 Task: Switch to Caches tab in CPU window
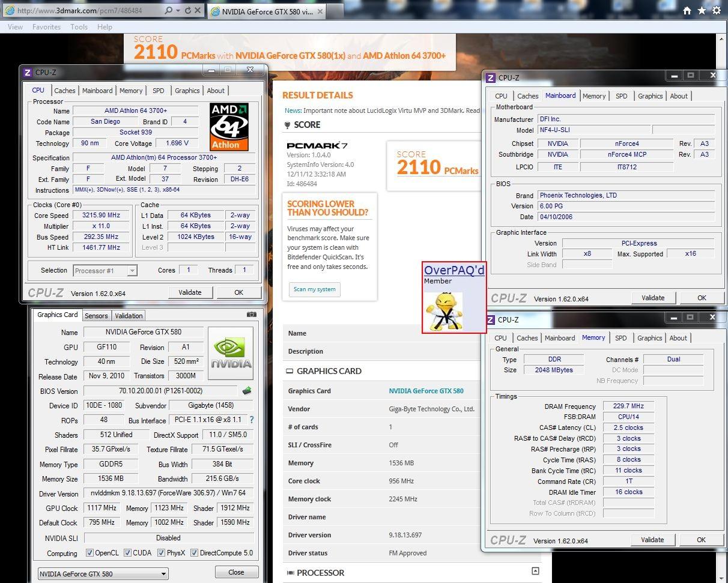pos(65,91)
